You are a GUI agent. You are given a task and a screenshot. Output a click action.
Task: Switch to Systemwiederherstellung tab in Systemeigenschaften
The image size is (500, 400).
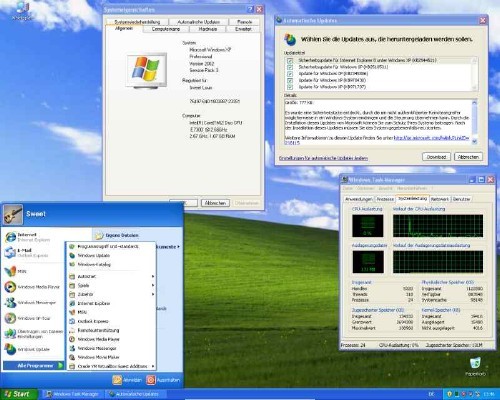(137, 22)
